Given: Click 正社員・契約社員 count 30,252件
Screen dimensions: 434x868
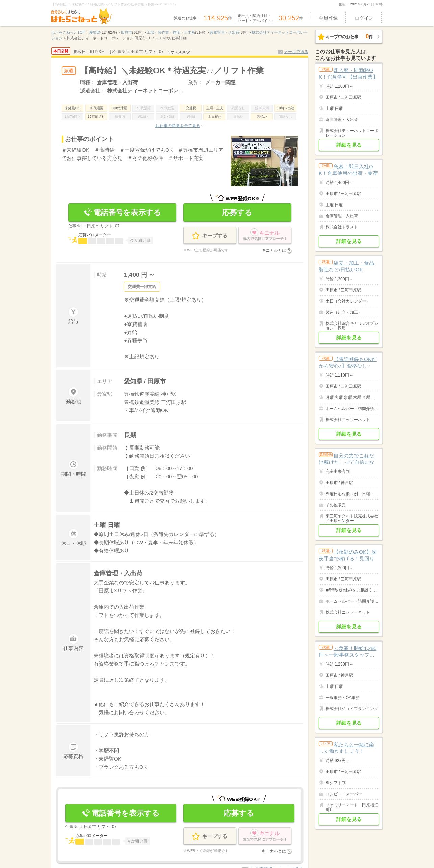Looking at the screenshot, I should click(290, 18).
